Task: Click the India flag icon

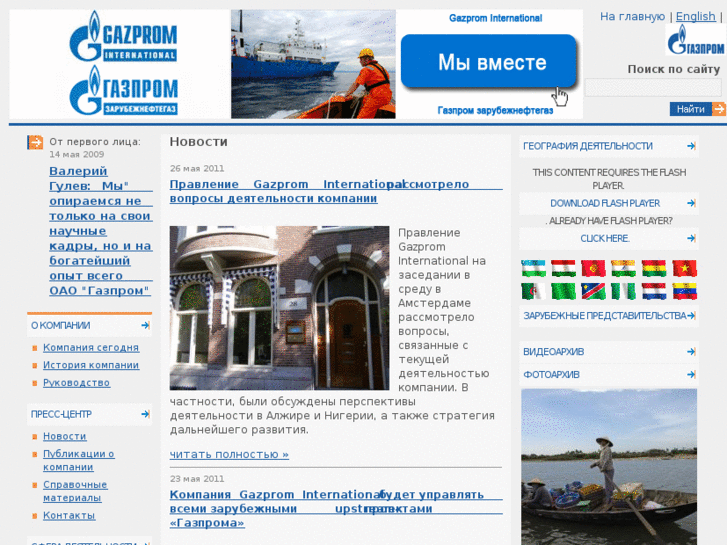Action: pyautogui.click(x=623, y=269)
